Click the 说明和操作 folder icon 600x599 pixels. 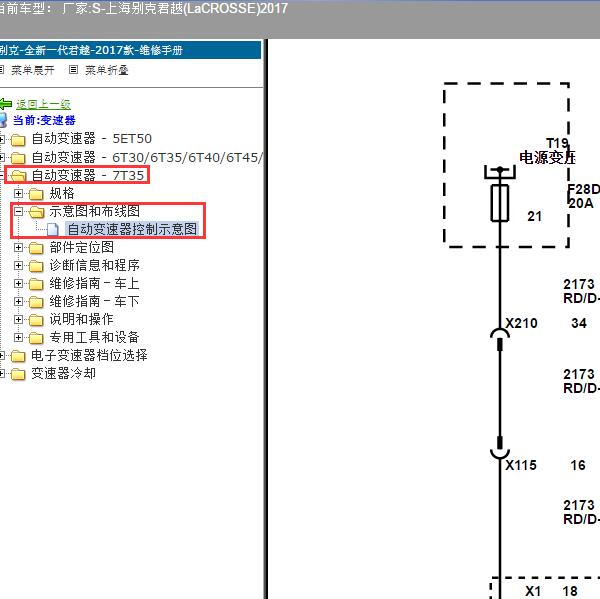point(36,320)
